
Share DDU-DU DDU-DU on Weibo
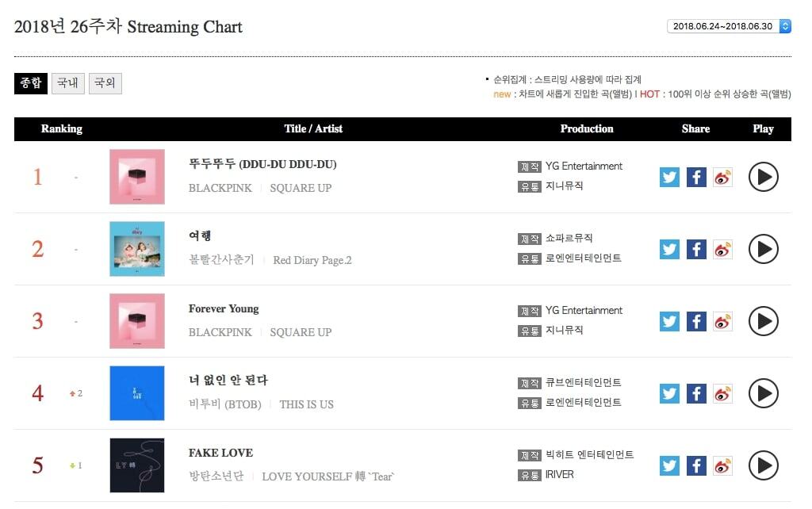[x=722, y=177]
